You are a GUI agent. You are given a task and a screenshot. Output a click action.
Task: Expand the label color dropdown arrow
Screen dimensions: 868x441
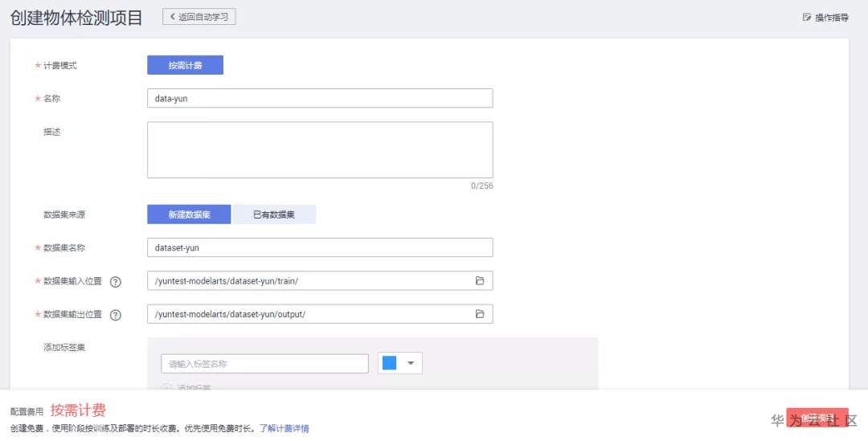coord(411,363)
